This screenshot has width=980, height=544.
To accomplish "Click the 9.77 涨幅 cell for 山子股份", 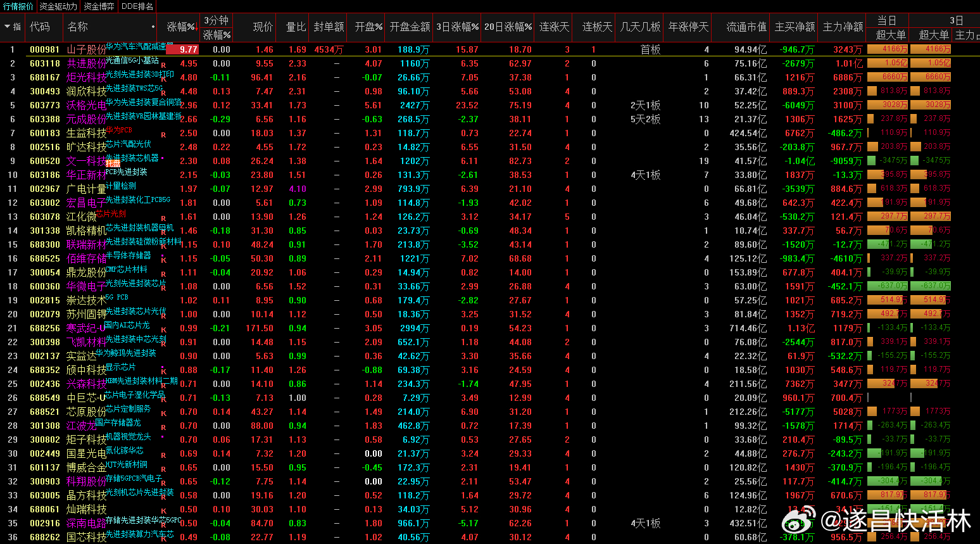I will (182, 49).
